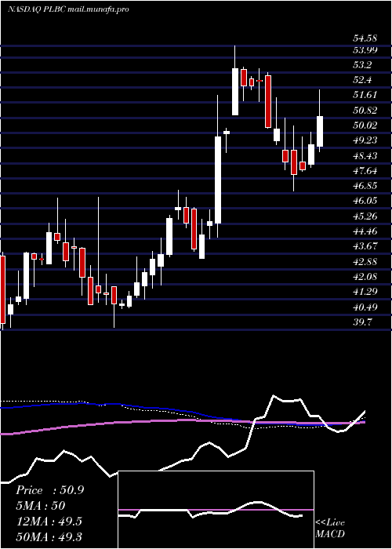Click the 53.99 price axis label
Image resolution: width=392 pixels, height=549 pixels.
(365, 50)
